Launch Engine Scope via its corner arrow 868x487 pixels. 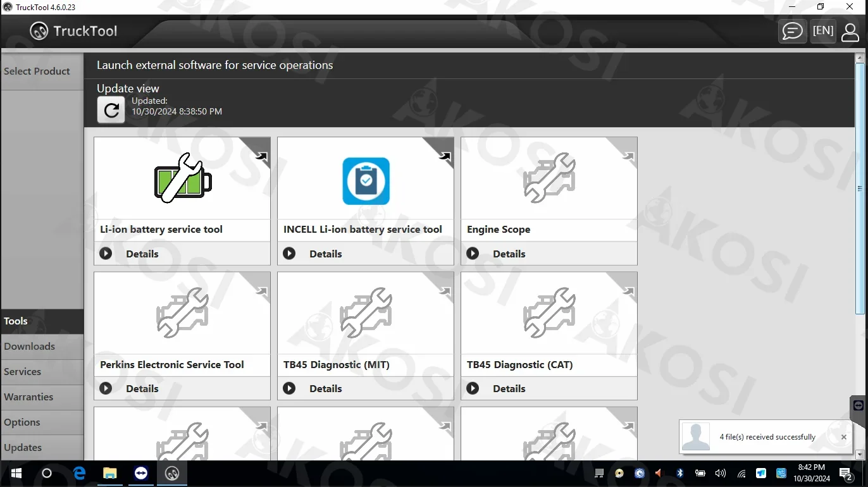point(627,156)
